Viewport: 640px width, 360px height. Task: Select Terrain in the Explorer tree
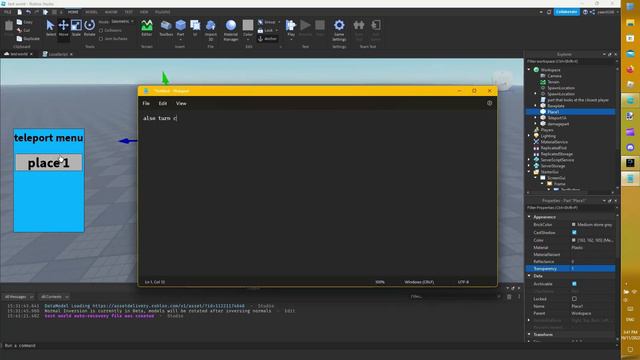553,82
